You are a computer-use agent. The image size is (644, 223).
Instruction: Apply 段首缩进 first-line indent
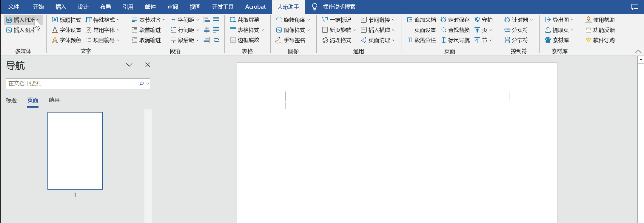(146, 30)
